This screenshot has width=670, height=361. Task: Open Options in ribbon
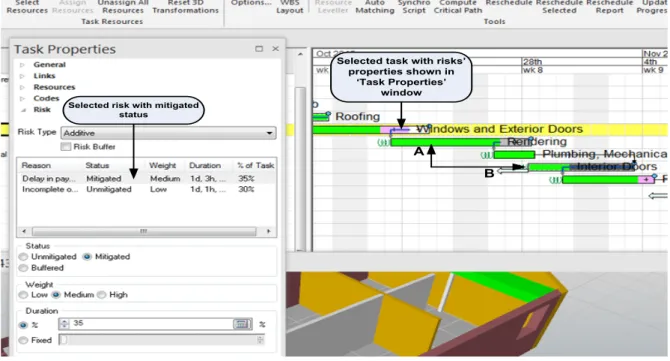[251, 3]
